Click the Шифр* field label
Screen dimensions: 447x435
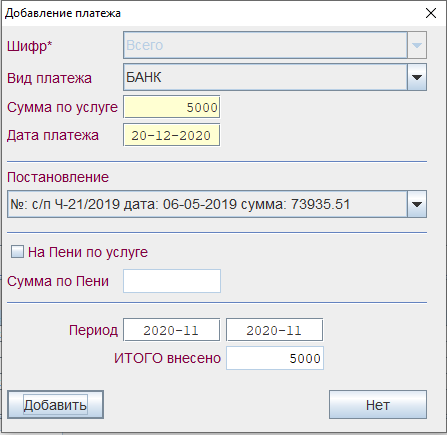(30, 46)
